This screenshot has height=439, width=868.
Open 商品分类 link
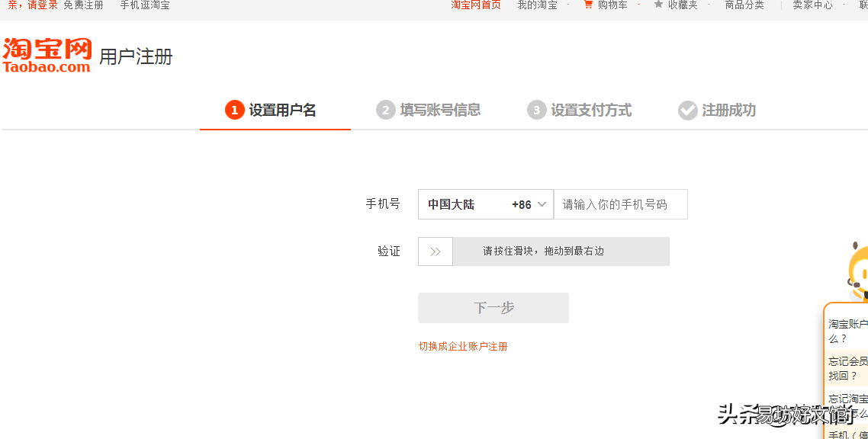tap(744, 5)
